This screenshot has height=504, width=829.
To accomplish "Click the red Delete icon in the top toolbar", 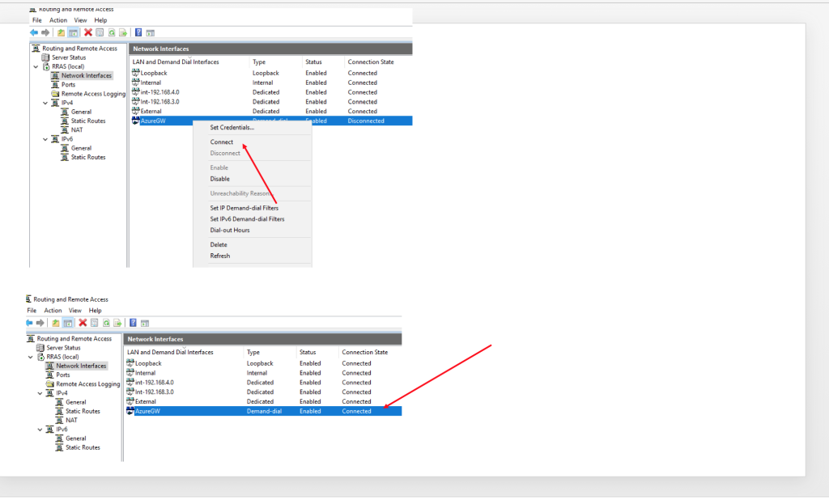I will [x=88, y=32].
